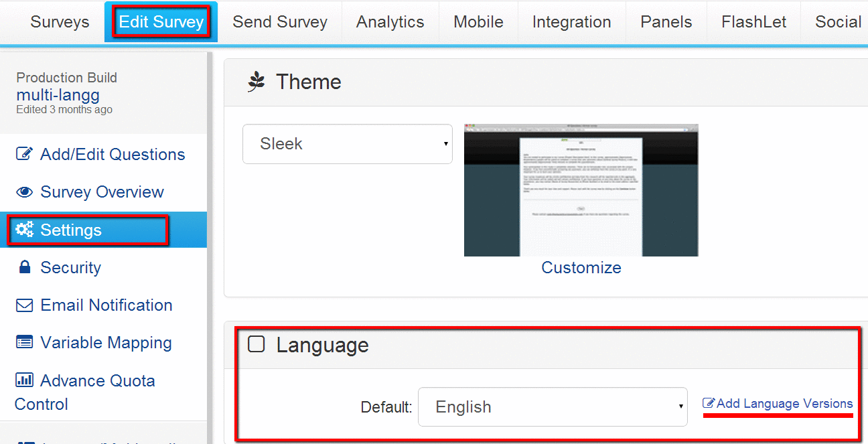This screenshot has height=444, width=868.
Task: Click the Security padlock icon
Action: pyautogui.click(x=25, y=268)
